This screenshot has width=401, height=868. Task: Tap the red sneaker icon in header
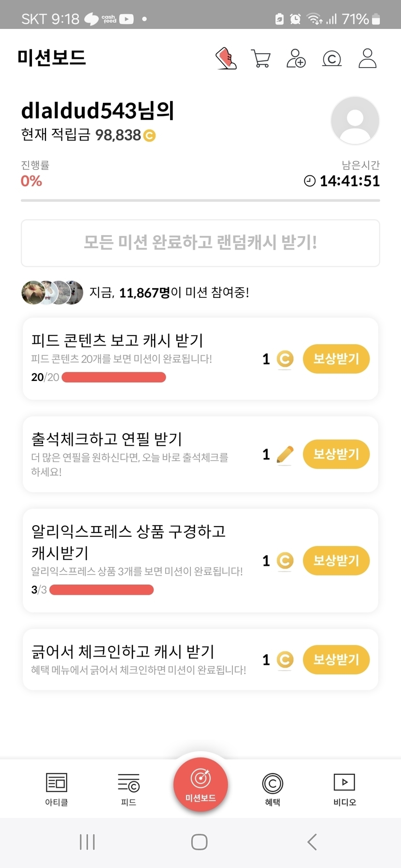tap(226, 58)
